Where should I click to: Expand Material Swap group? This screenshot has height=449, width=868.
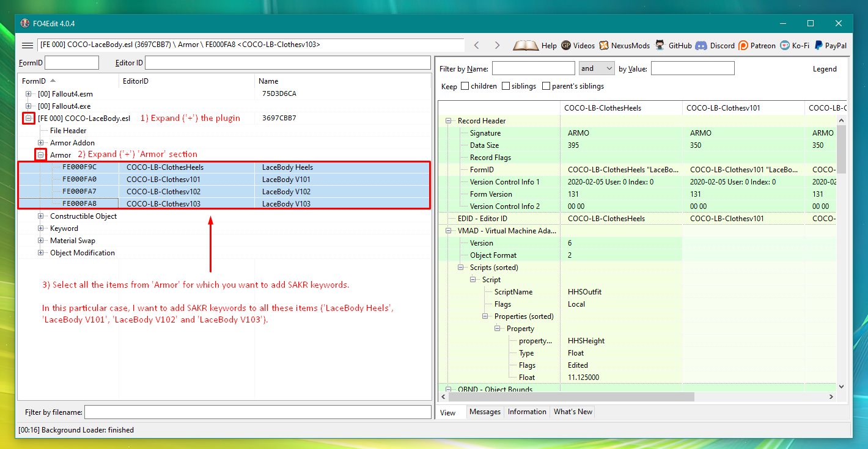click(x=41, y=241)
